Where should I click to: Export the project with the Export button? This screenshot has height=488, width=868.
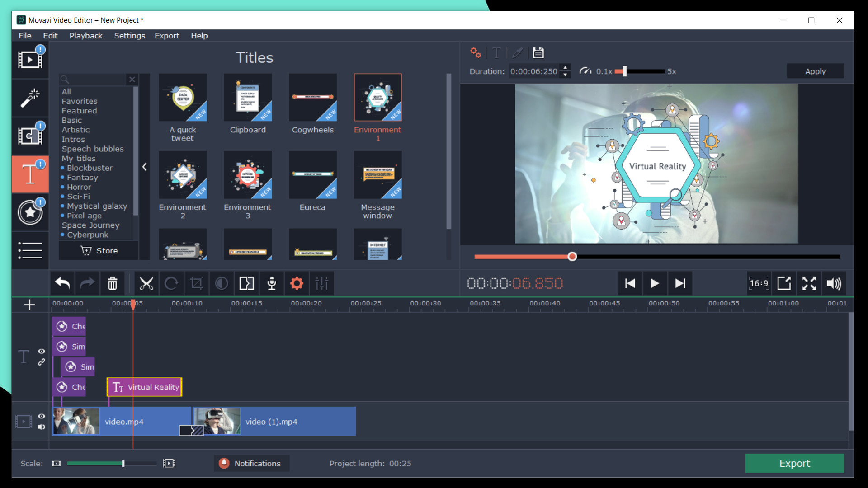pos(794,463)
